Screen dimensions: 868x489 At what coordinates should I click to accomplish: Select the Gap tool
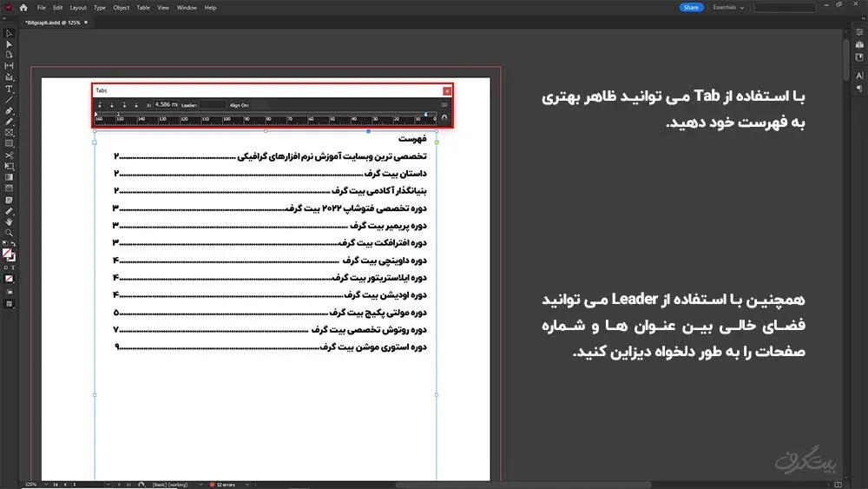point(9,66)
